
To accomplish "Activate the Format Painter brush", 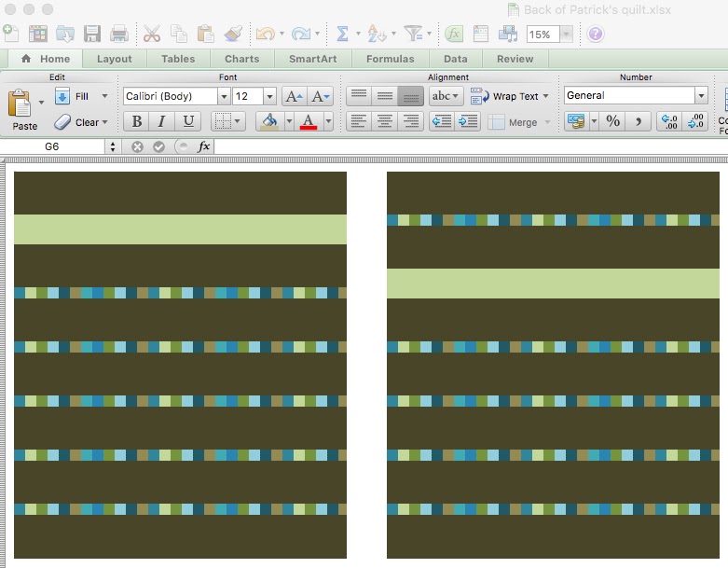I will [233, 34].
